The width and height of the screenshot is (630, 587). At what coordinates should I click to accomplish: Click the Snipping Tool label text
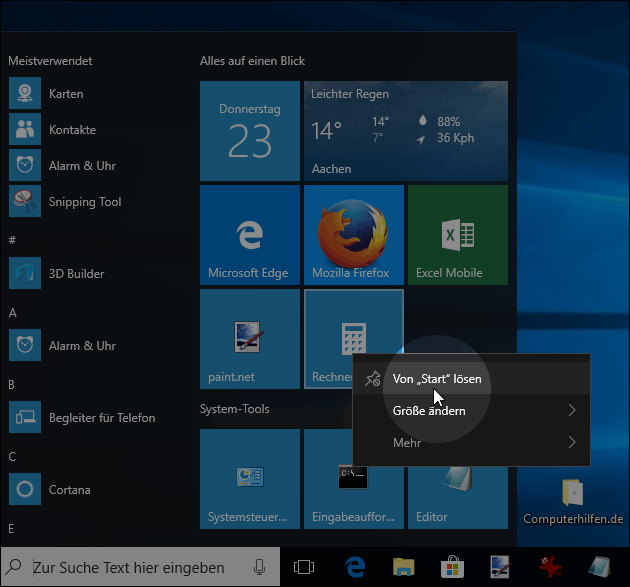pyautogui.click(x=85, y=202)
